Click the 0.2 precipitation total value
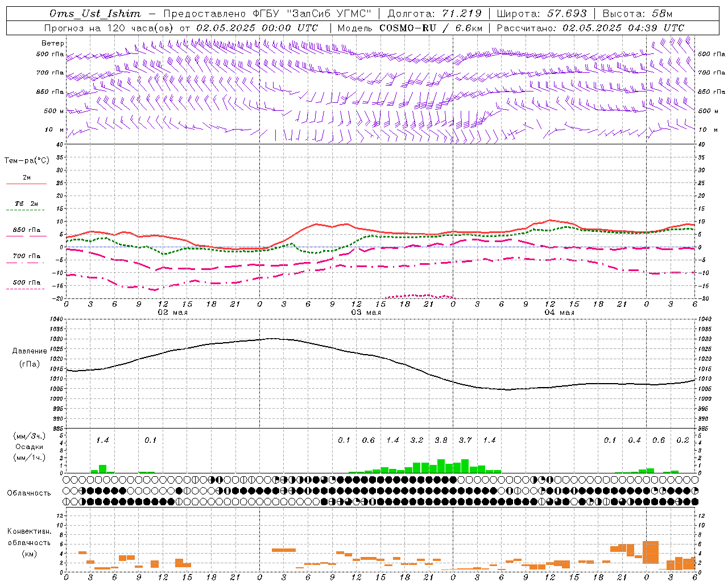The height and width of the screenshot is (582, 728). click(682, 440)
